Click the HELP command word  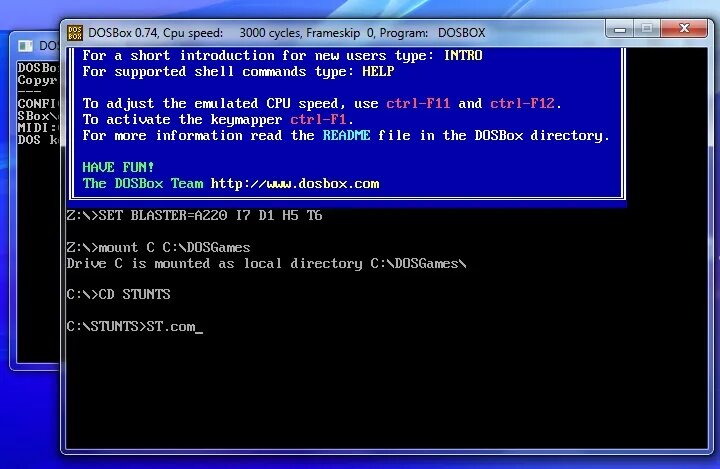point(378,72)
